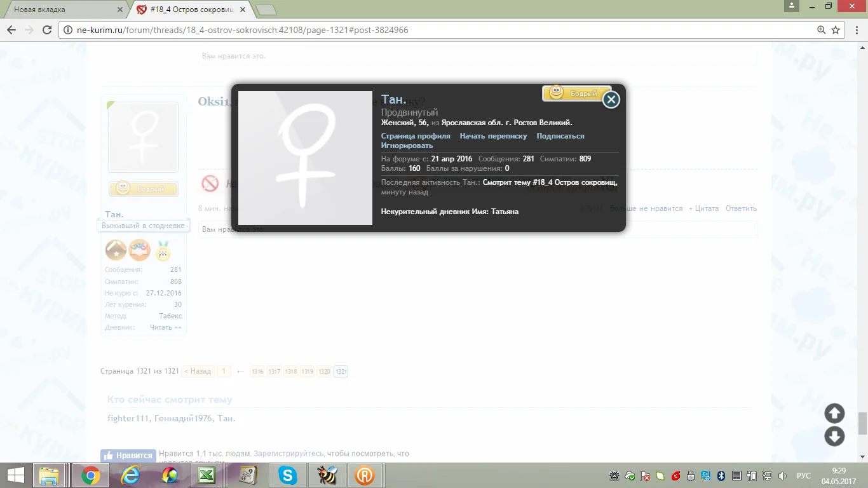Go to page 1 of the thread
Screen dimensions: 868x488
(x=224, y=371)
